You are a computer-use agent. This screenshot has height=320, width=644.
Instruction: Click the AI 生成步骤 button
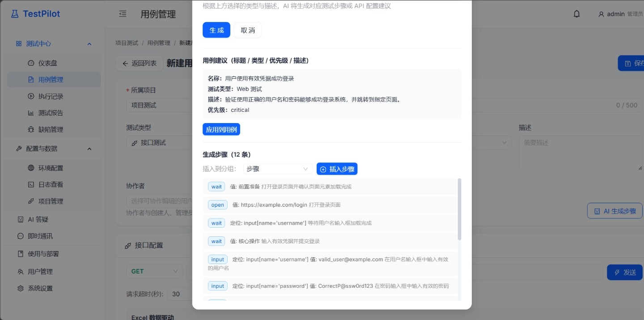[614, 211]
